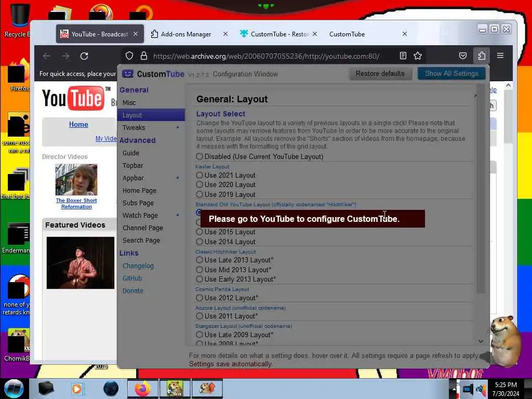Click the Firefox forward arrow icon
This screenshot has height=399, width=532.
(x=65, y=56)
